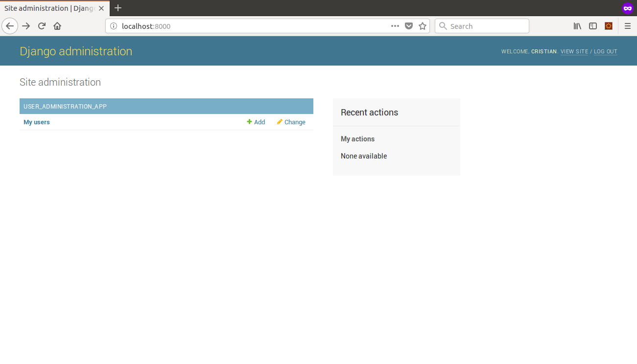Open the USER_ADMINISTRATION_APP section header
637x364 pixels.
click(65, 106)
